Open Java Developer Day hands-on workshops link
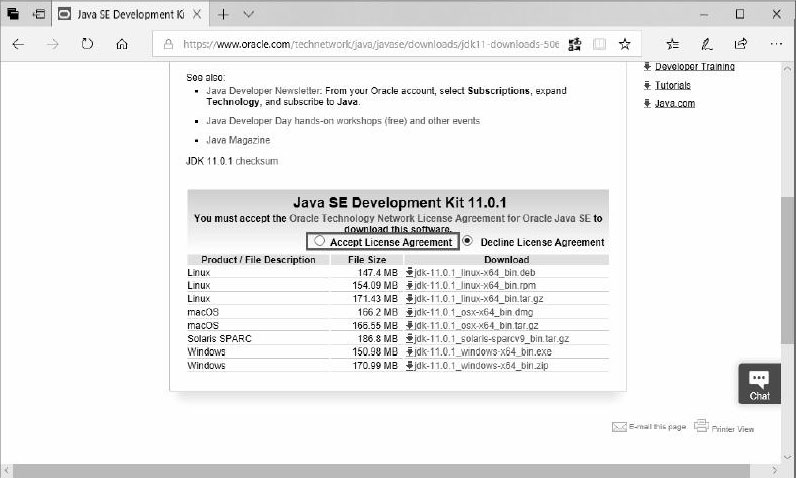 pos(343,121)
